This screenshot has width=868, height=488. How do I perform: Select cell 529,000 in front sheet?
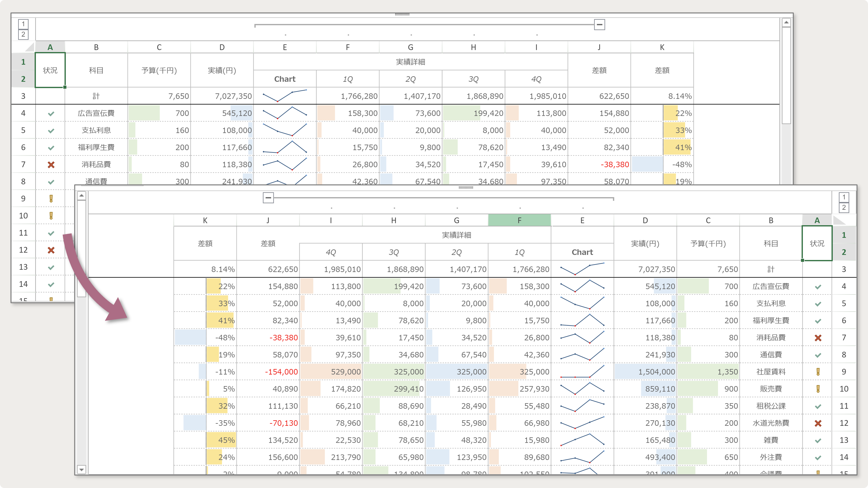click(x=331, y=372)
